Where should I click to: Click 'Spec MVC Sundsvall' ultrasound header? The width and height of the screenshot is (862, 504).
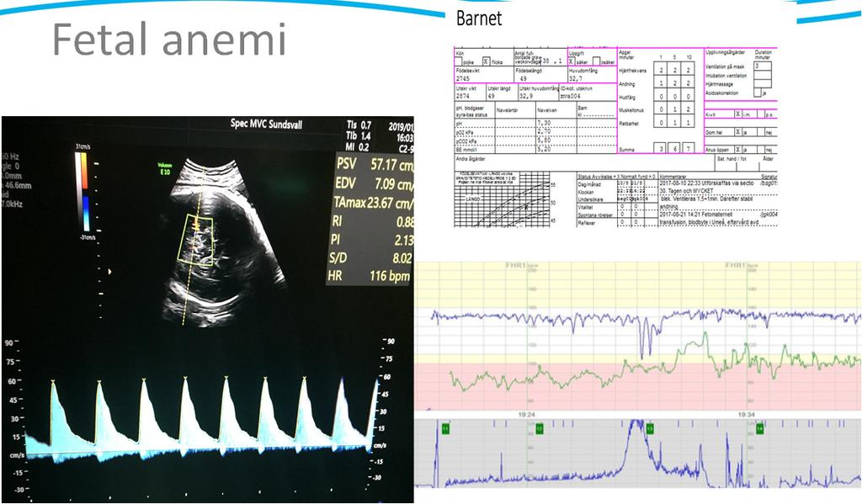(x=266, y=124)
